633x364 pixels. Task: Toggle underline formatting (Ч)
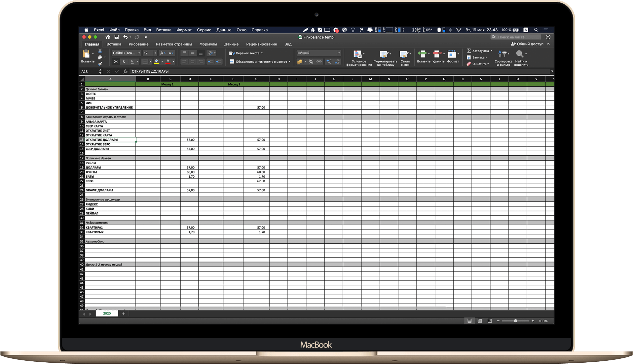point(132,61)
